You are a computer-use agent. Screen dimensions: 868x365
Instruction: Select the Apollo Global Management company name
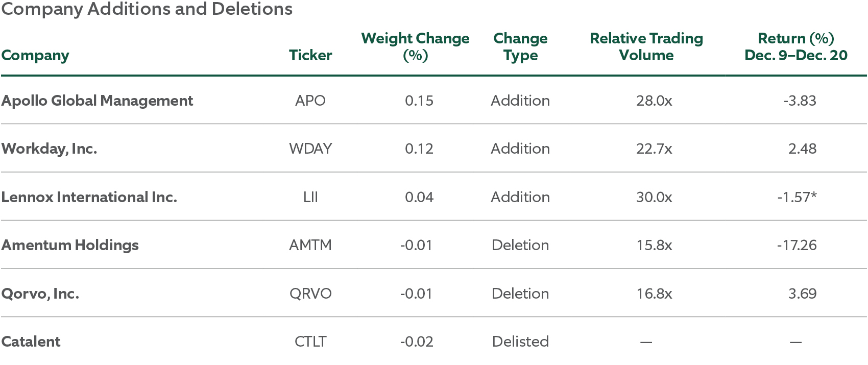97,101
